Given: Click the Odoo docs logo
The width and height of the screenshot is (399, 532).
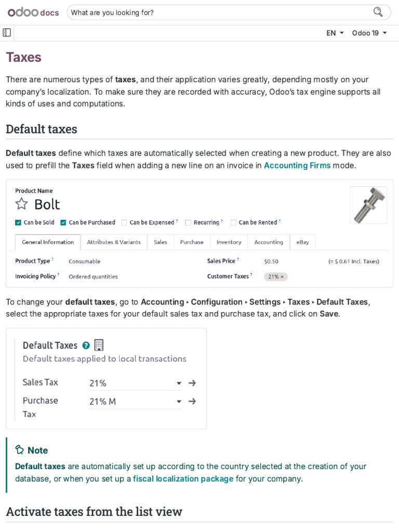Looking at the screenshot, I should [33, 12].
